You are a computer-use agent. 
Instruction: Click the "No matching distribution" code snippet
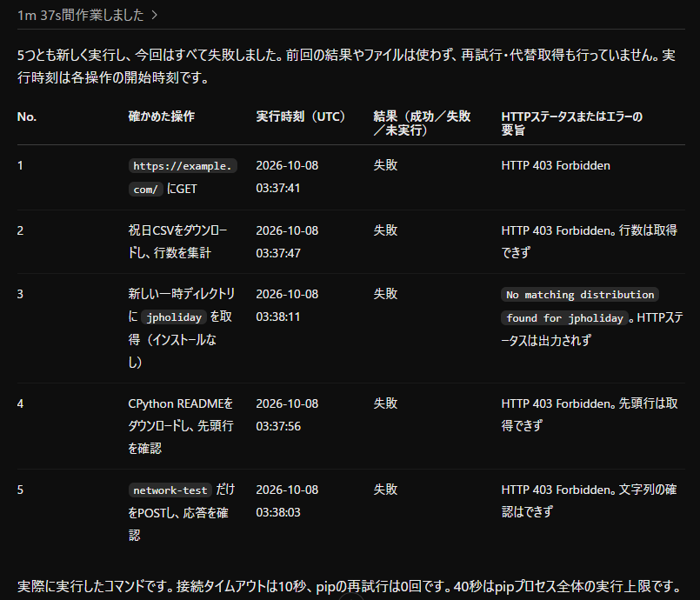580,295
